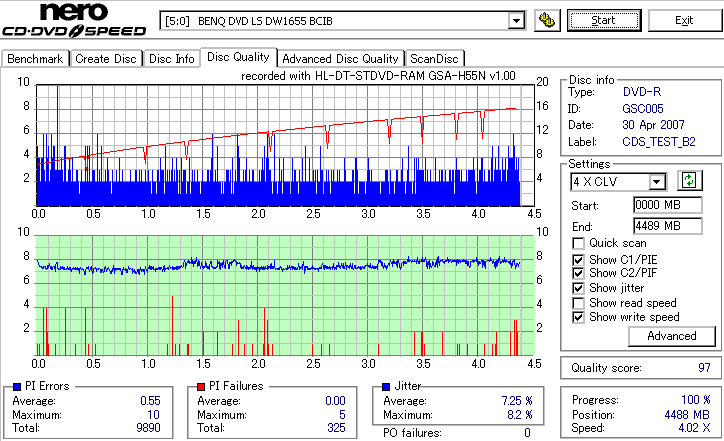Go to the ScanDisc tab

434,59
